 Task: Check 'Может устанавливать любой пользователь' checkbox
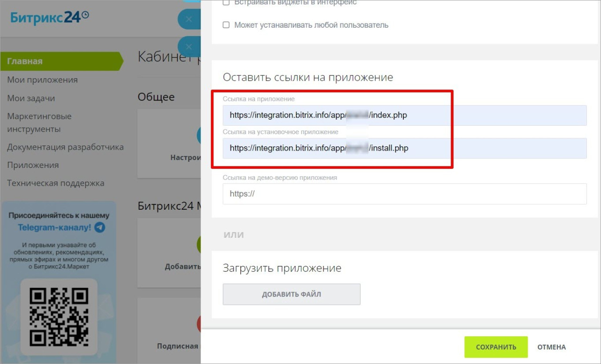tap(226, 25)
